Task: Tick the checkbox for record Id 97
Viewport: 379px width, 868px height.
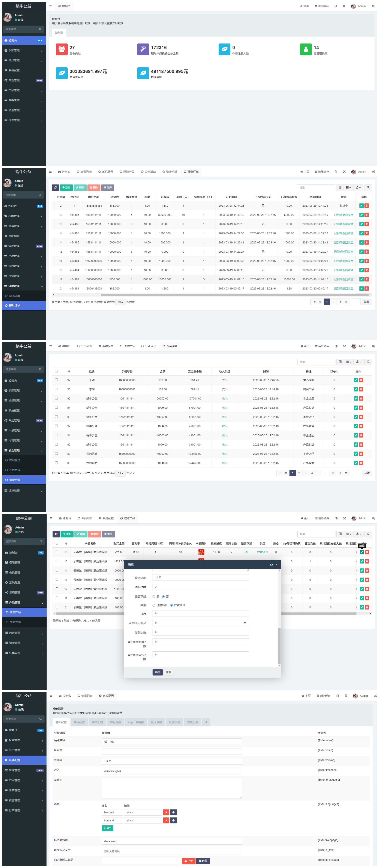Action: click(x=56, y=380)
